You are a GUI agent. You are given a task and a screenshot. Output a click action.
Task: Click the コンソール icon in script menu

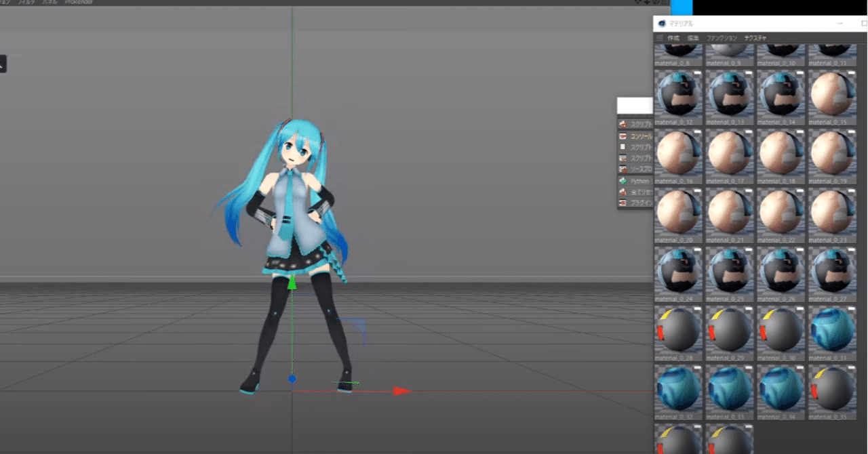[623, 136]
